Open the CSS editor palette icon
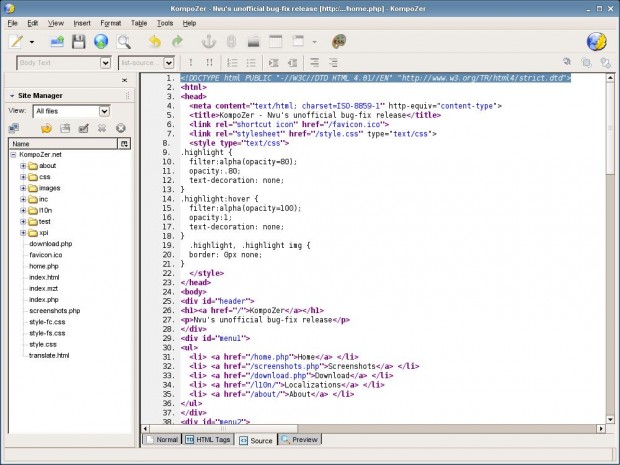The width and height of the screenshot is (620, 465). coord(339,41)
